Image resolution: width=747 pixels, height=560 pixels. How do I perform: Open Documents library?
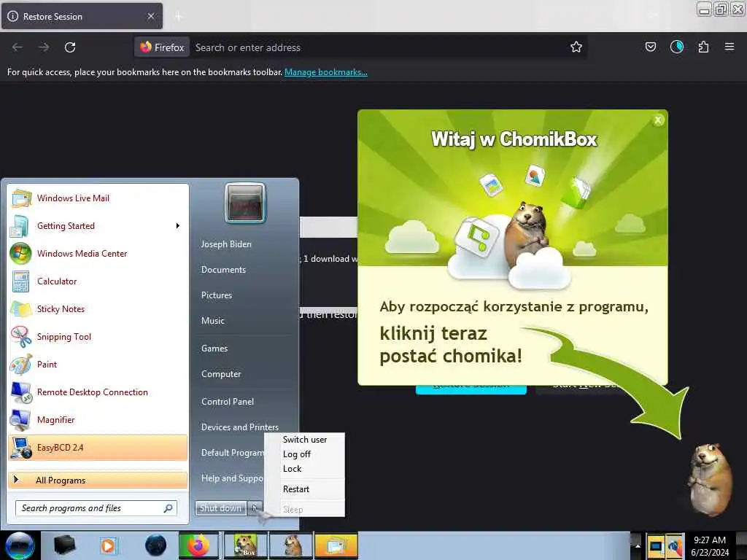pyautogui.click(x=223, y=270)
